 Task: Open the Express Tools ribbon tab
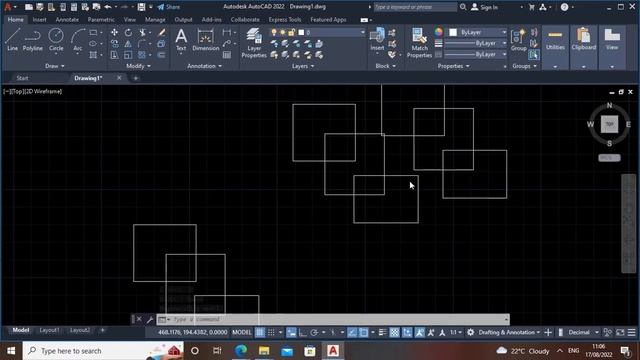[x=284, y=20]
